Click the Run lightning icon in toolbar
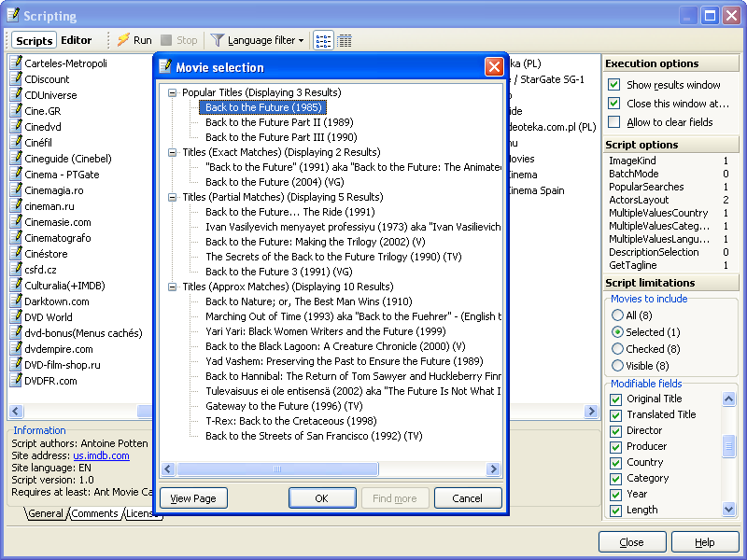747x560 pixels. tap(123, 40)
